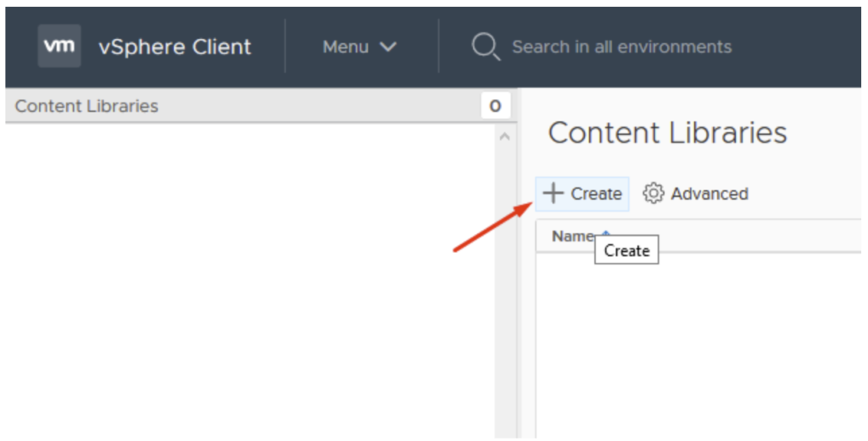
Task: Click the magnifying glass search icon
Action: pyautogui.click(x=486, y=47)
